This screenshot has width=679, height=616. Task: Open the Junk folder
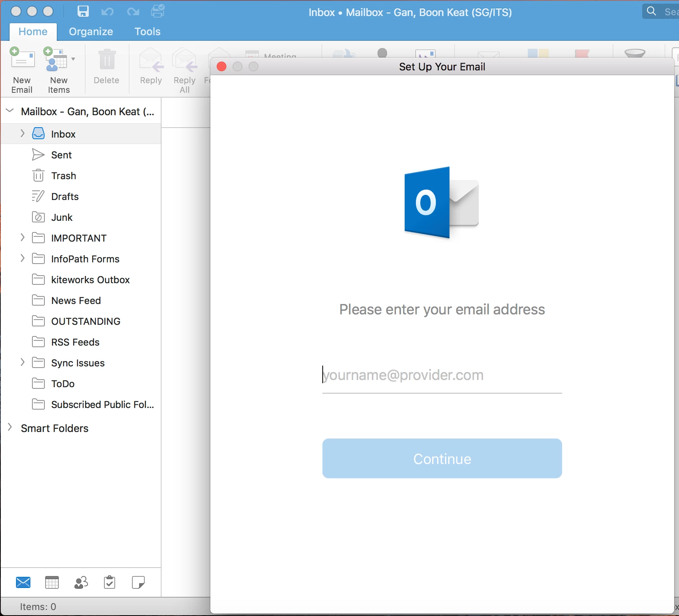coord(81,217)
